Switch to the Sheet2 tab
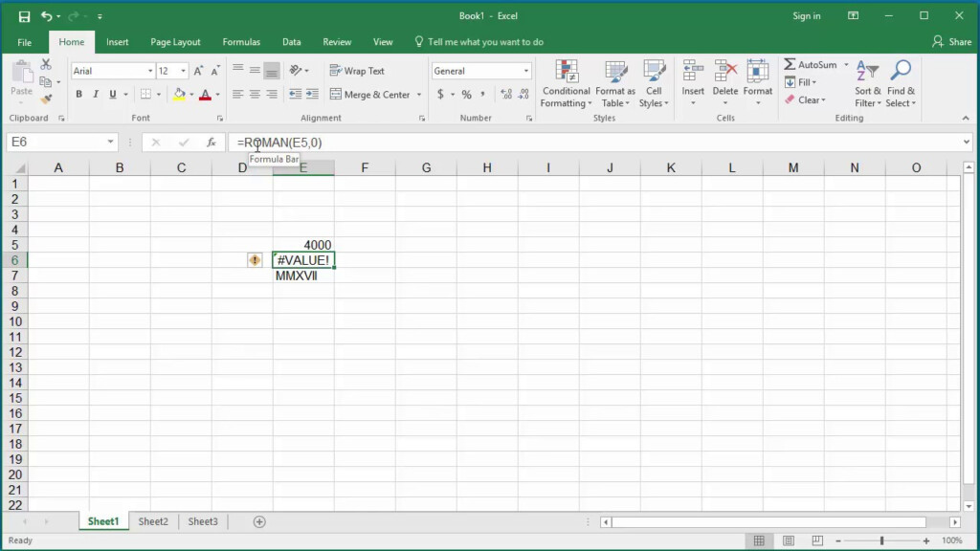 coord(153,521)
